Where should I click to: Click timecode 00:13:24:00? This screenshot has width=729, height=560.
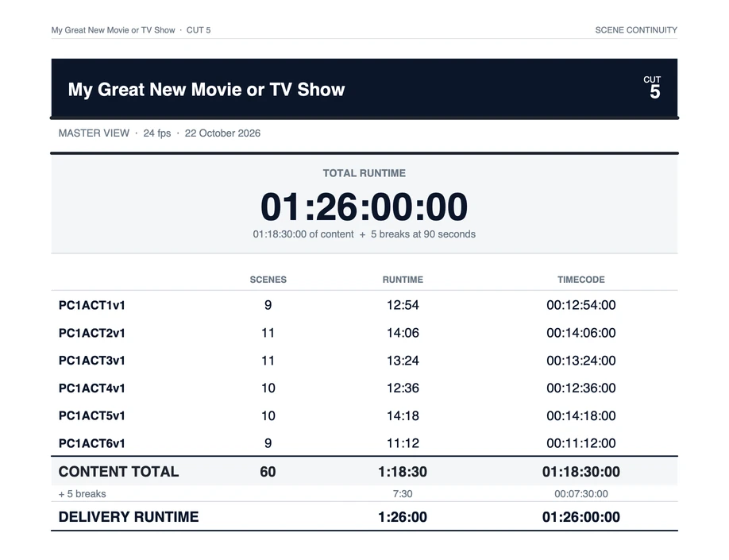pos(581,361)
